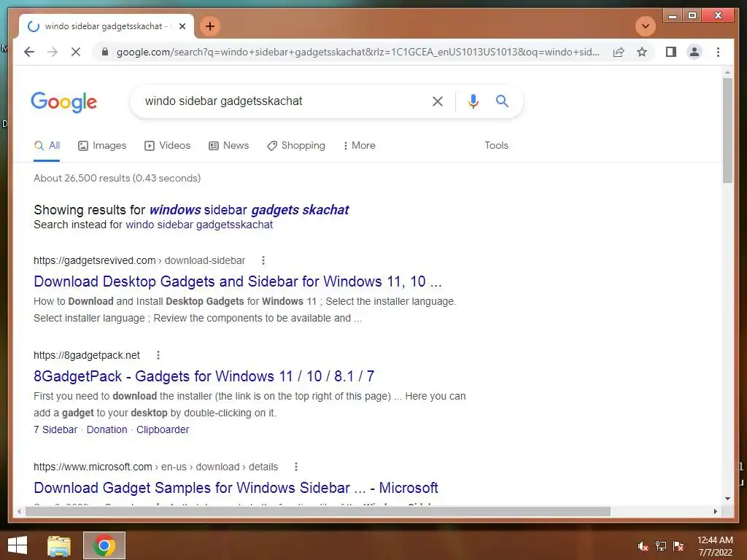Click the muted volume tray icon

(643, 546)
